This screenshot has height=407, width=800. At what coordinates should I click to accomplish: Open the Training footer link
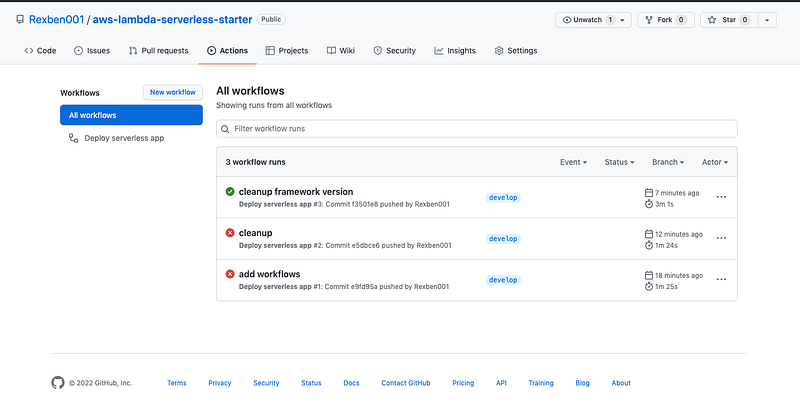(541, 383)
